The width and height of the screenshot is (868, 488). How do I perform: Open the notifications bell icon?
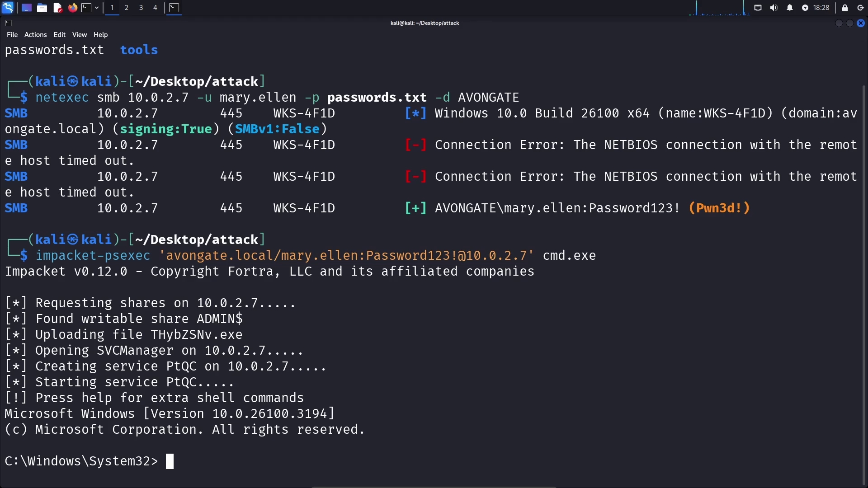pos(790,8)
